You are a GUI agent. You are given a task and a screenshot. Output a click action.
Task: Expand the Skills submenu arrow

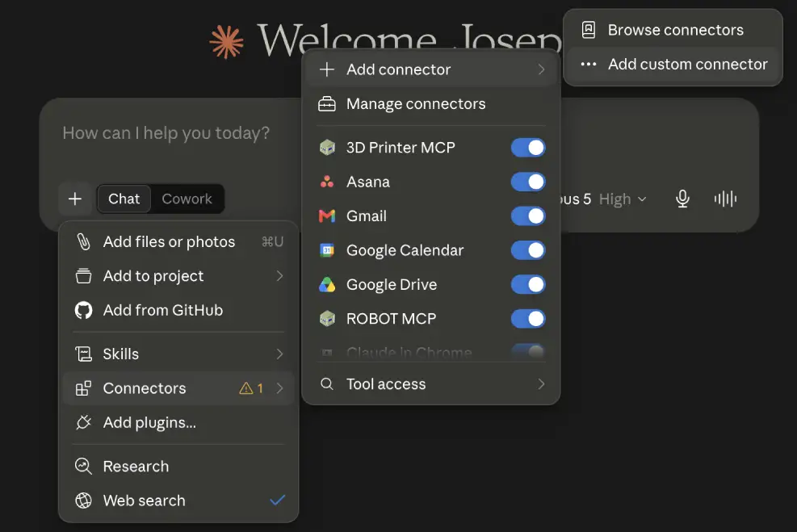click(279, 354)
